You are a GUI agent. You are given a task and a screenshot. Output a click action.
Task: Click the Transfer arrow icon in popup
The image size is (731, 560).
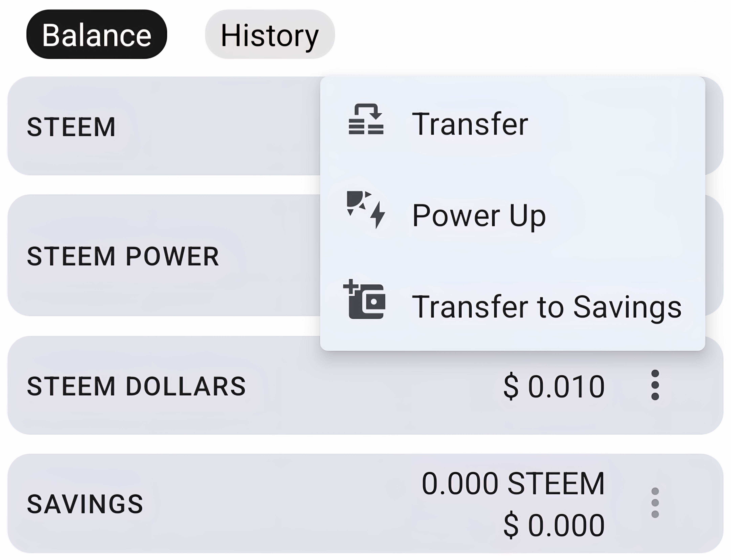pyautogui.click(x=366, y=119)
